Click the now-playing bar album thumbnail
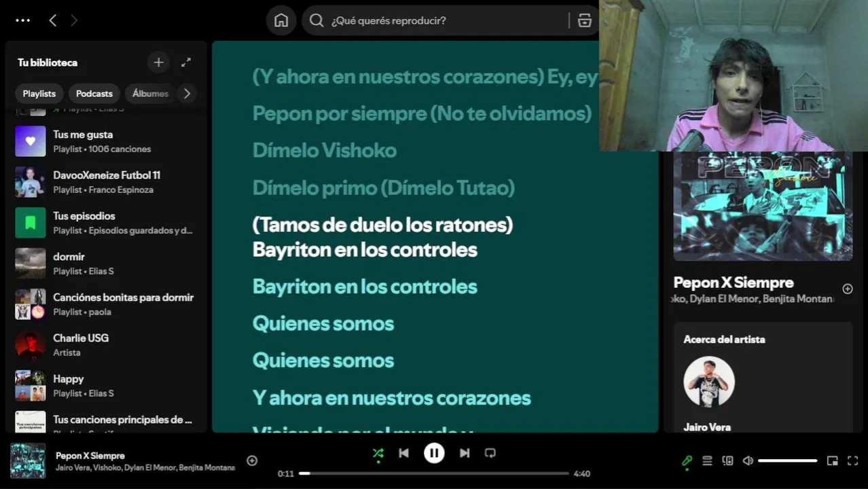 [28, 460]
